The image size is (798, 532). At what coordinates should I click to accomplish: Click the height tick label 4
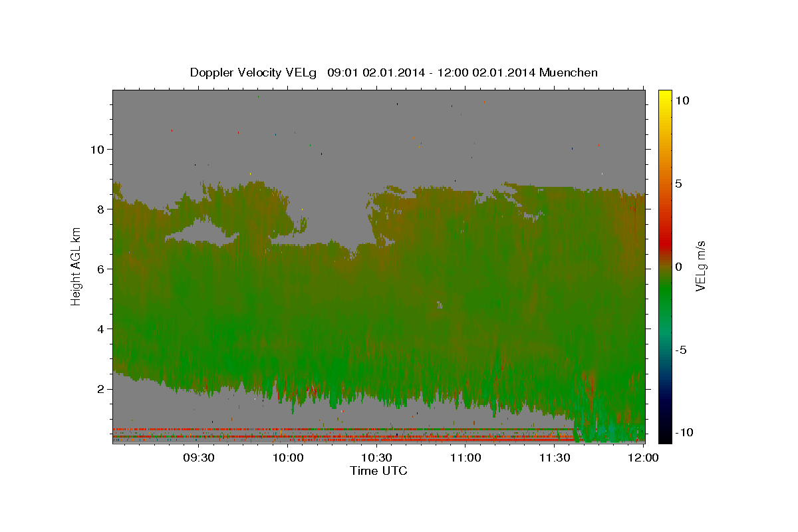[100, 329]
